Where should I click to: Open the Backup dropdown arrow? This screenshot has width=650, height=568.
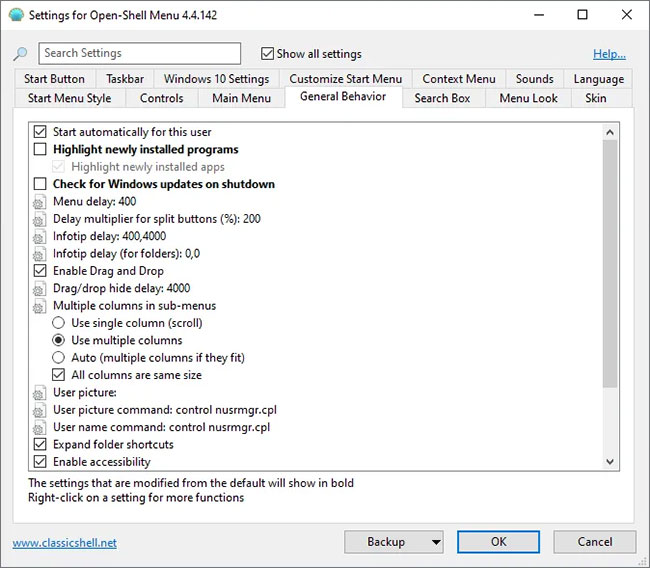[x=436, y=542]
